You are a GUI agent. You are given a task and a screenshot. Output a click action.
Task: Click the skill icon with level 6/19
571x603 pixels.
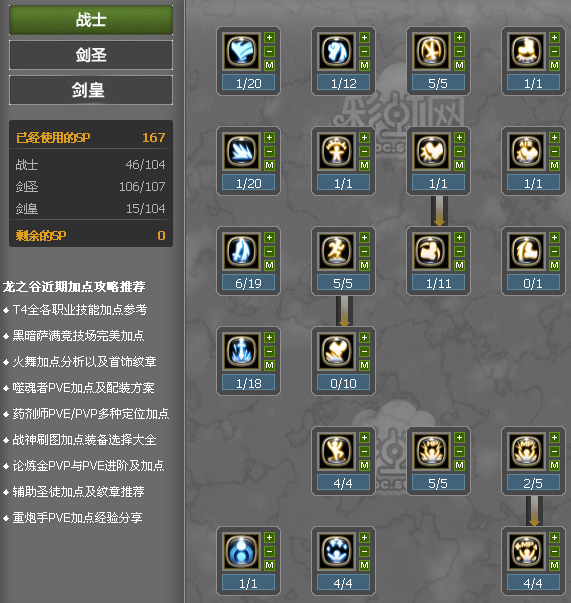241,251
